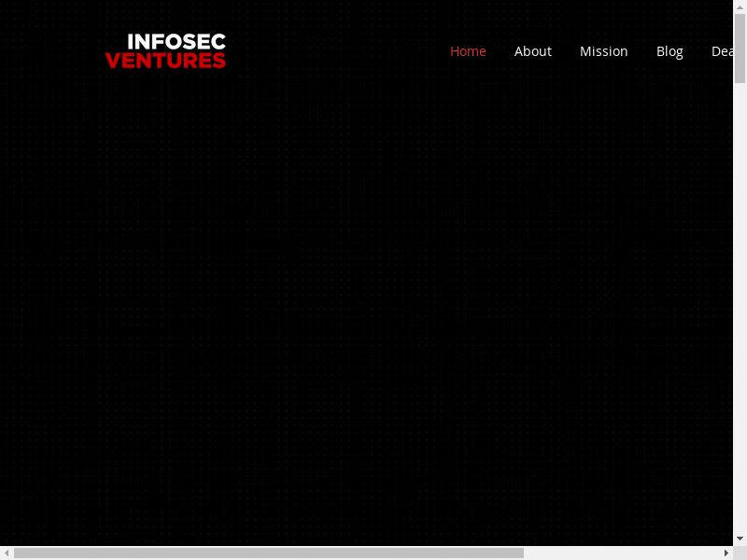
Task: Navigate to the Mission page
Action: (x=603, y=51)
